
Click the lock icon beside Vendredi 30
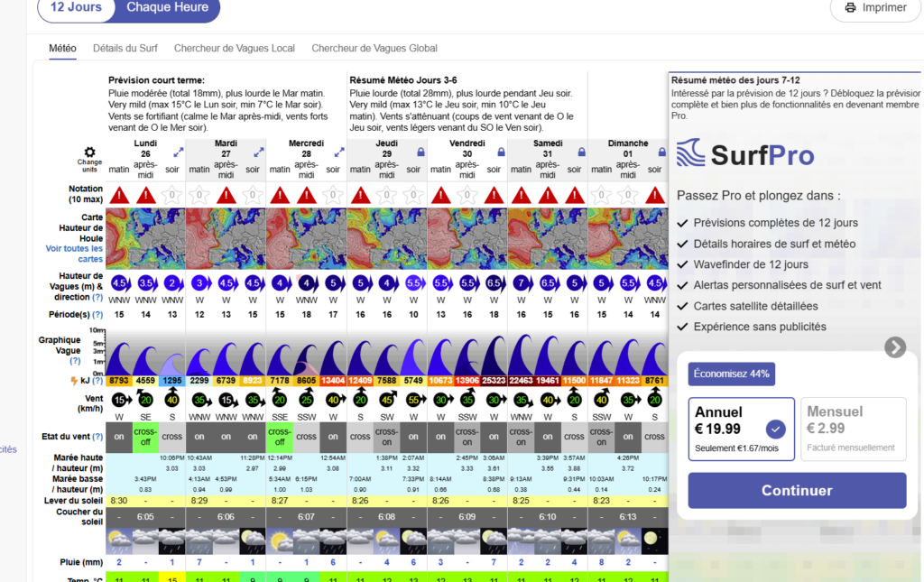[x=501, y=153]
